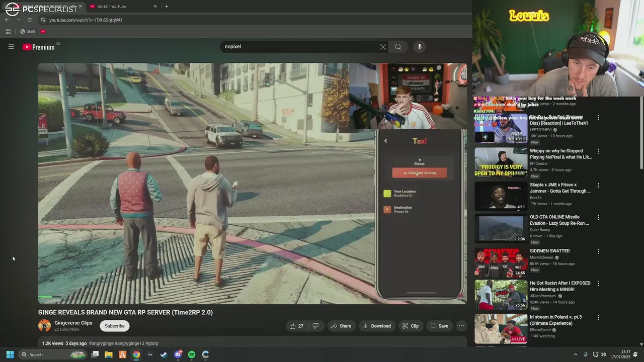This screenshot has width=644, height=362.
Task: Open the IShowSpeed channel name
Action: 541,330
